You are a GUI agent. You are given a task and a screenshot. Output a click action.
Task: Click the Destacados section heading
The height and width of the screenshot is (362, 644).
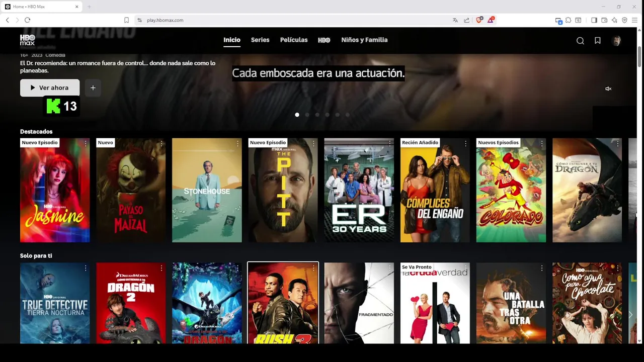36,132
